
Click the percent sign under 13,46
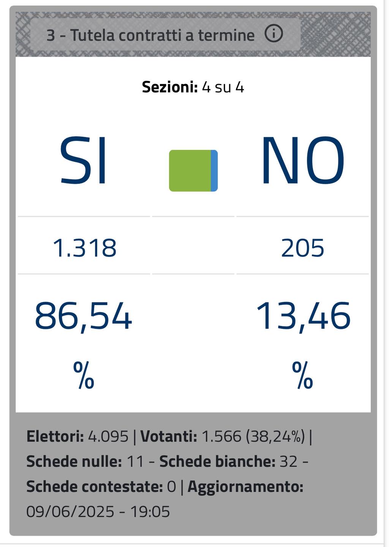[x=303, y=375]
